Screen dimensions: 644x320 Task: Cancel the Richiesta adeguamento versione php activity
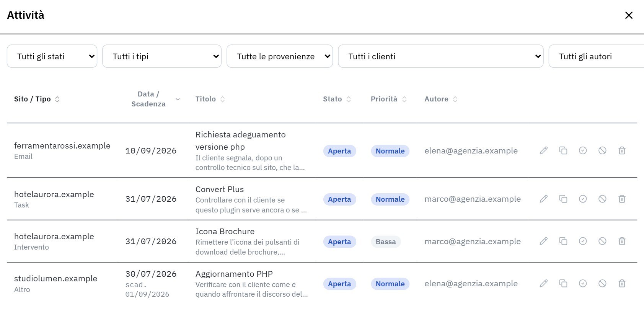(602, 151)
